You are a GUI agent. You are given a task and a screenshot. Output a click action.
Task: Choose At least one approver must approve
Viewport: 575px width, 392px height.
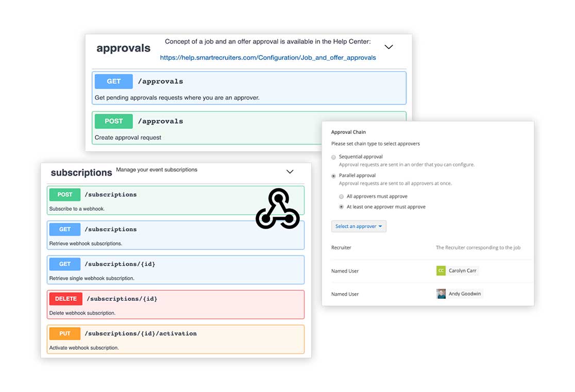pos(342,207)
